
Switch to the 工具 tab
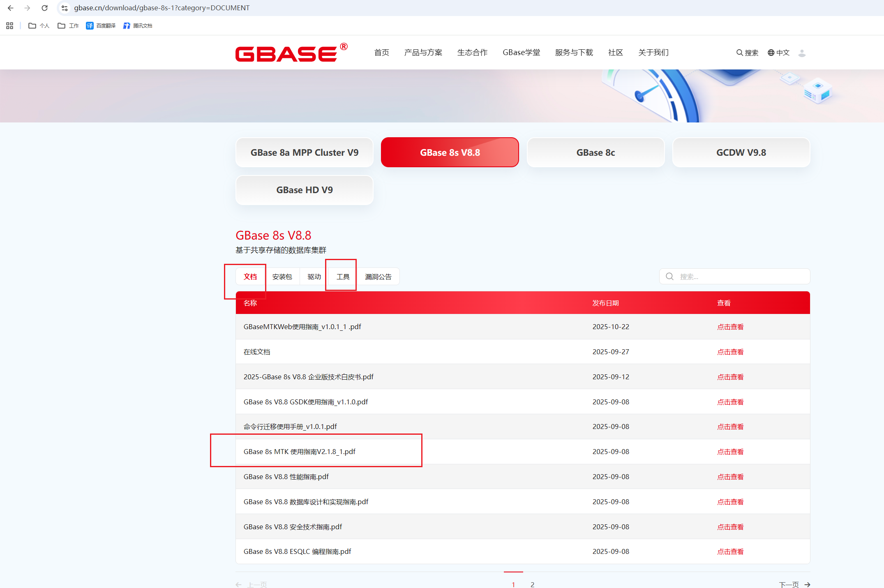pyautogui.click(x=341, y=276)
